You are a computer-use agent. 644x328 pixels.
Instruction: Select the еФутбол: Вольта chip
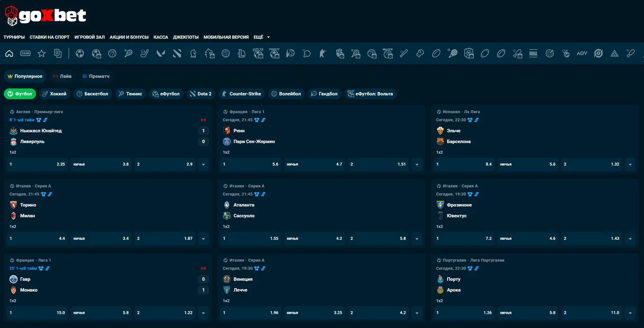[x=370, y=94]
